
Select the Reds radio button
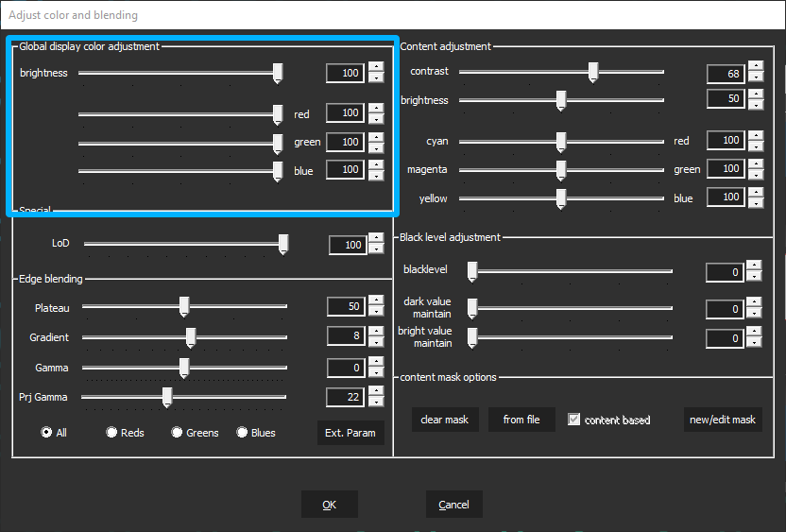pos(111,432)
